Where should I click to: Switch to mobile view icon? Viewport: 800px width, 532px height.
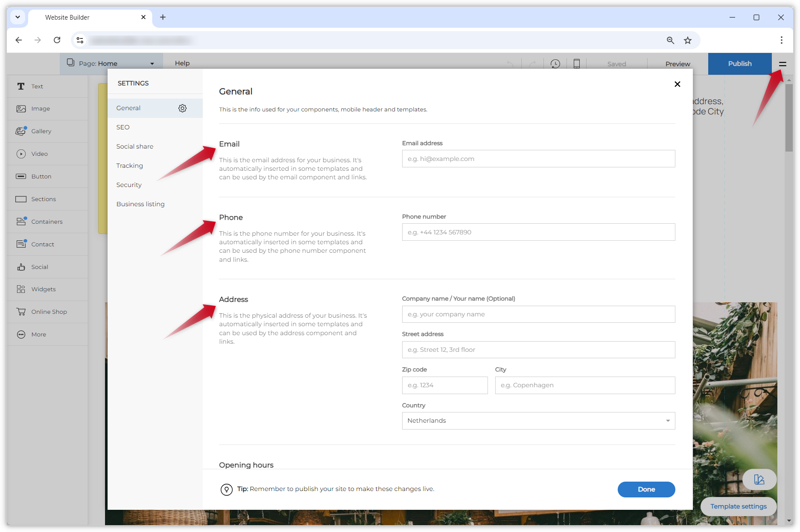(x=576, y=64)
